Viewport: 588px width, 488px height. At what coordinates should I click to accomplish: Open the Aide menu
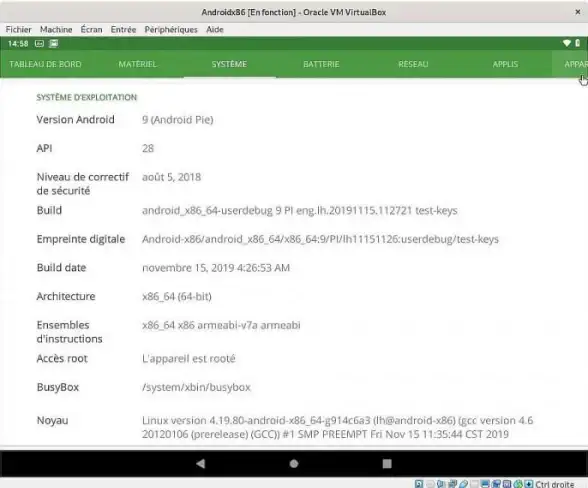215,30
